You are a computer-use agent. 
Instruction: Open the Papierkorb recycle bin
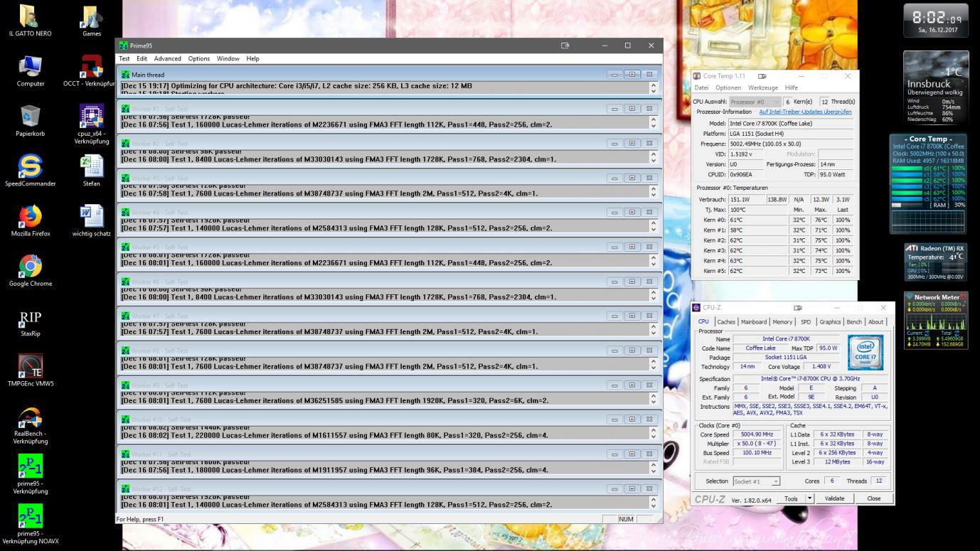coord(30,116)
